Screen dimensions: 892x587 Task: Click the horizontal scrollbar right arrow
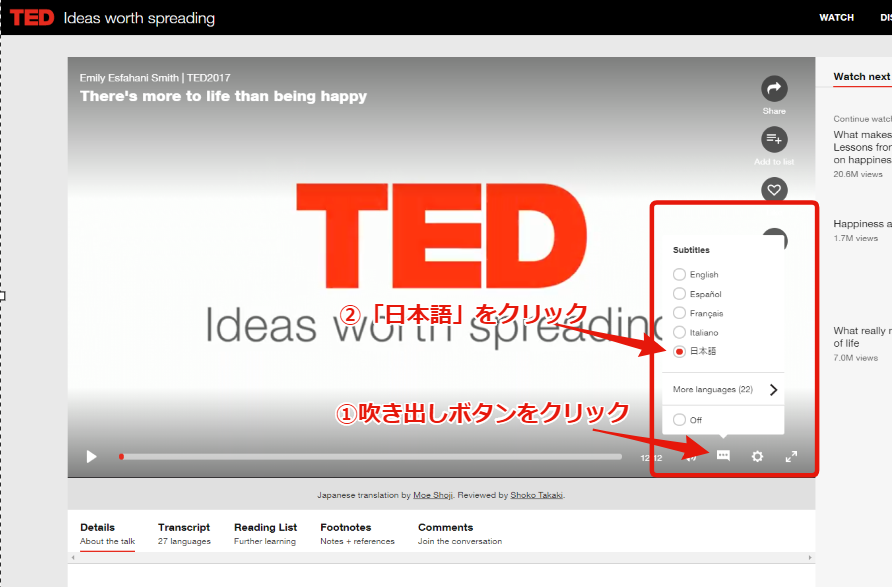810,557
